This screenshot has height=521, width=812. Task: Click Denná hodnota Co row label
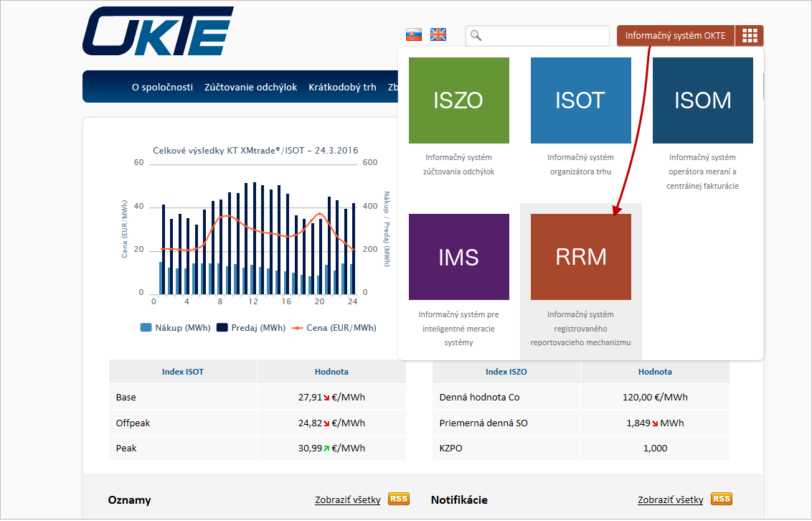pos(480,398)
